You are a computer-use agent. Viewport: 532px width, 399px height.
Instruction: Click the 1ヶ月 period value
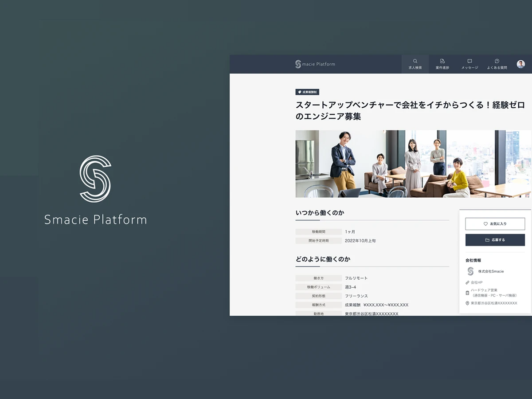[x=350, y=232]
